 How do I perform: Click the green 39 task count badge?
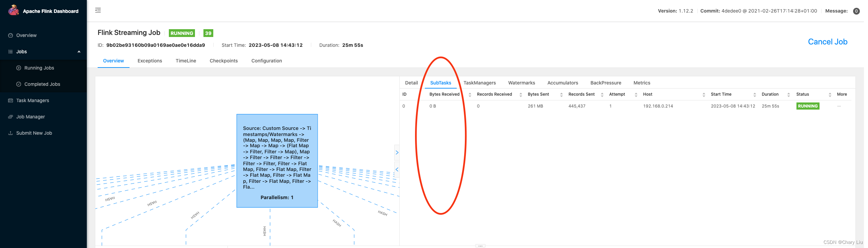(x=208, y=33)
